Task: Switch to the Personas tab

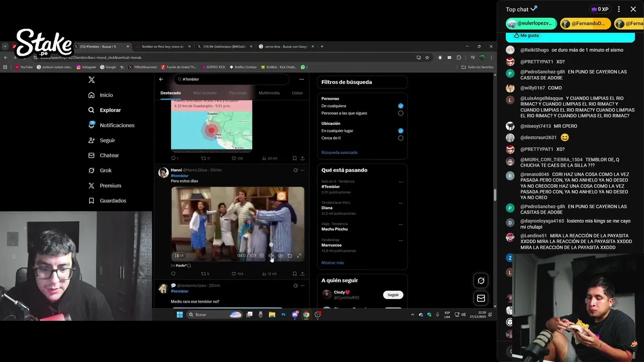Action: click(237, 93)
